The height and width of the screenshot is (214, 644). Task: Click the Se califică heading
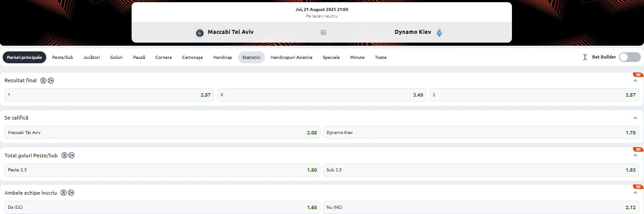pos(16,118)
